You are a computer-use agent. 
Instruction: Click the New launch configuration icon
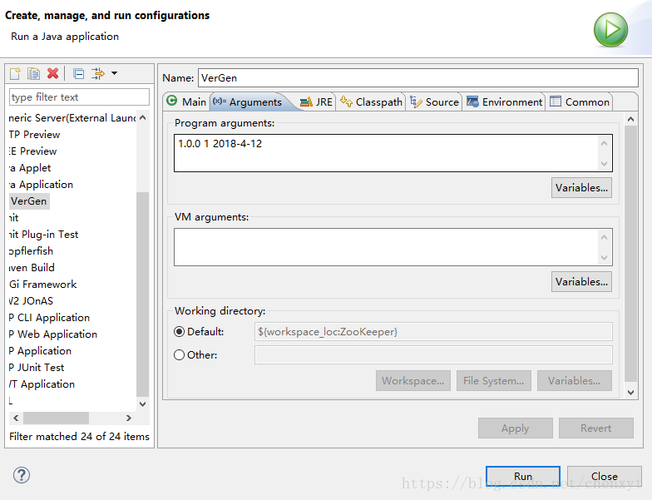tap(15, 74)
